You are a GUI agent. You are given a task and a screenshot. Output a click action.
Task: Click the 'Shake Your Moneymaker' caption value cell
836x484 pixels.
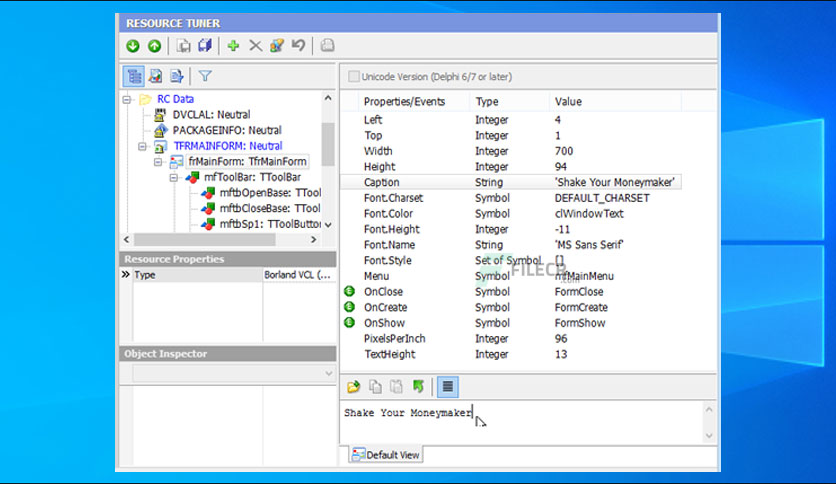click(615, 182)
